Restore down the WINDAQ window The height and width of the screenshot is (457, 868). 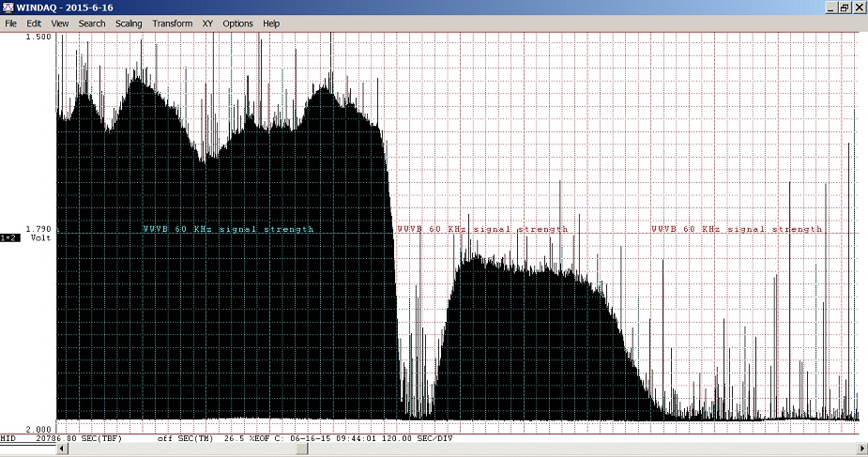pos(845,8)
